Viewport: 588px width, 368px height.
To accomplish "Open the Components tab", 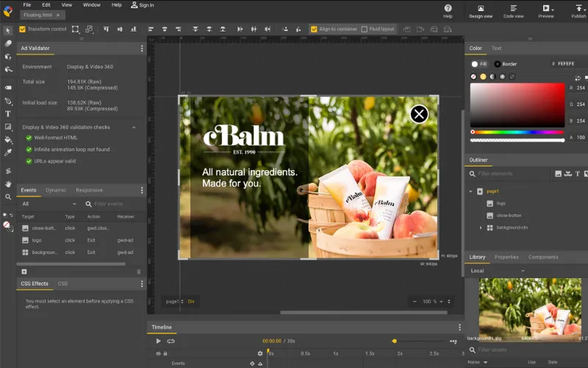I will tap(543, 257).
